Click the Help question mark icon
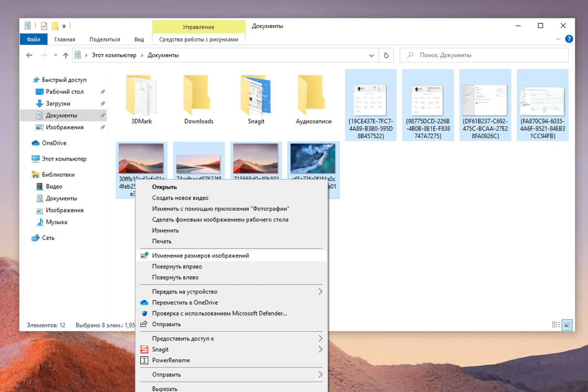This screenshot has width=588, height=392. [569, 39]
